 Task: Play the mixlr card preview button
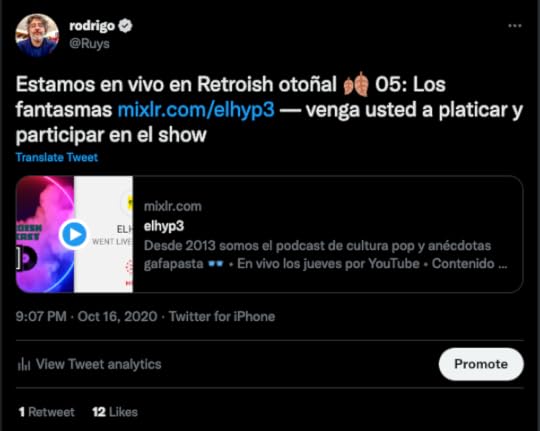pos(73,234)
